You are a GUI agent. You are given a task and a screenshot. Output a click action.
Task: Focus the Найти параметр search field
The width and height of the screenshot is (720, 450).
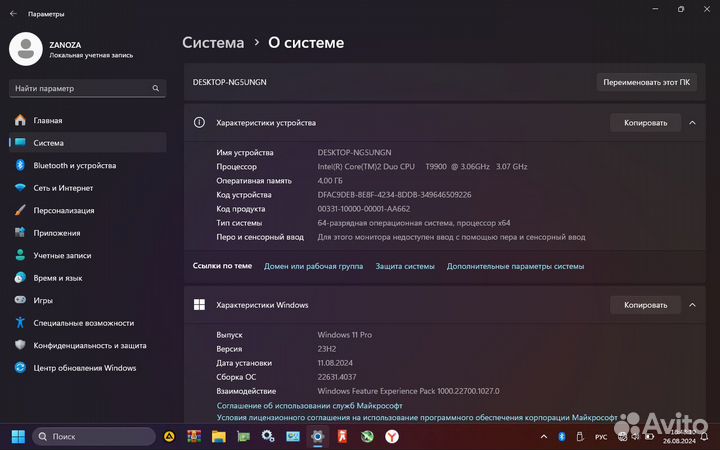click(x=87, y=88)
